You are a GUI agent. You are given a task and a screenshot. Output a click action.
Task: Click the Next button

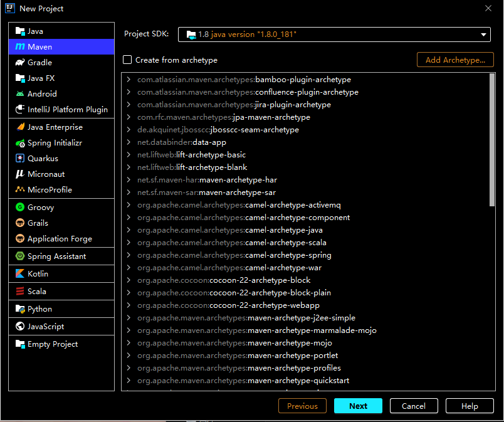coord(358,406)
